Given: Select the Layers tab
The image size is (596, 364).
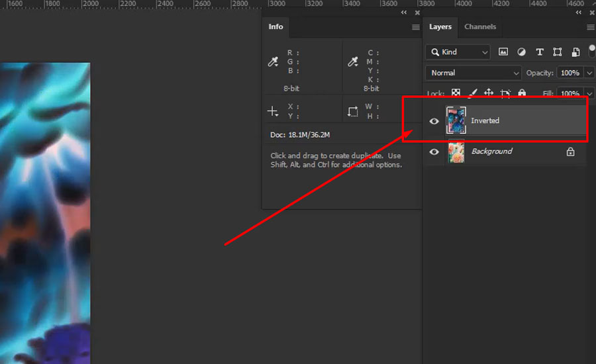Looking at the screenshot, I should coord(440,27).
